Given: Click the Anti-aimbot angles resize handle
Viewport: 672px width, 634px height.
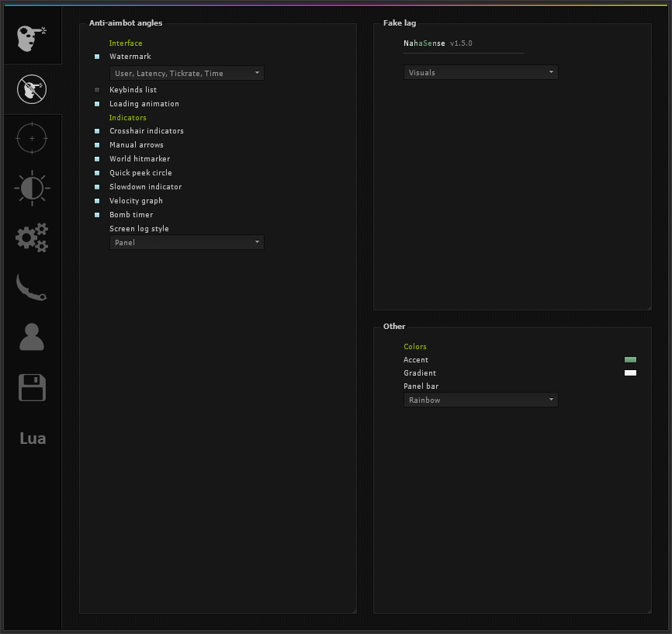Looking at the screenshot, I should click(x=355, y=611).
